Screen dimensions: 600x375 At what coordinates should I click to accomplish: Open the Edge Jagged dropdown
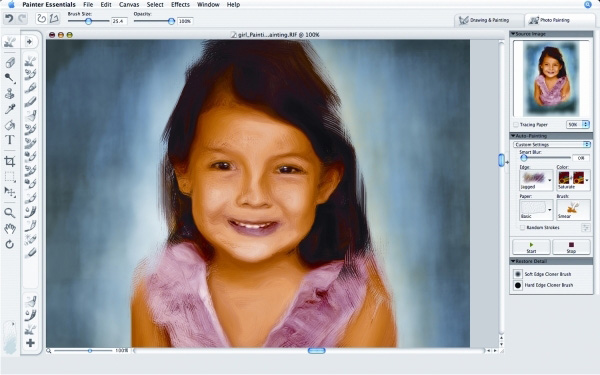[x=536, y=180]
